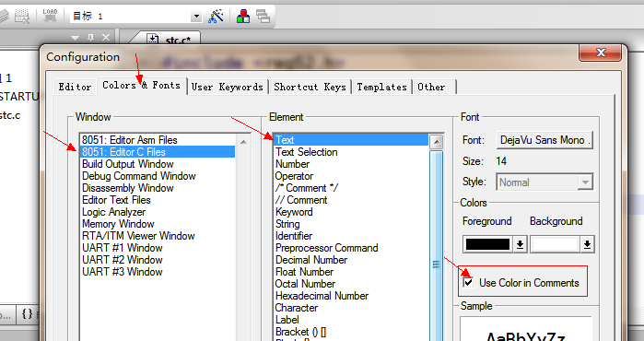Select the Number element

tap(351, 164)
